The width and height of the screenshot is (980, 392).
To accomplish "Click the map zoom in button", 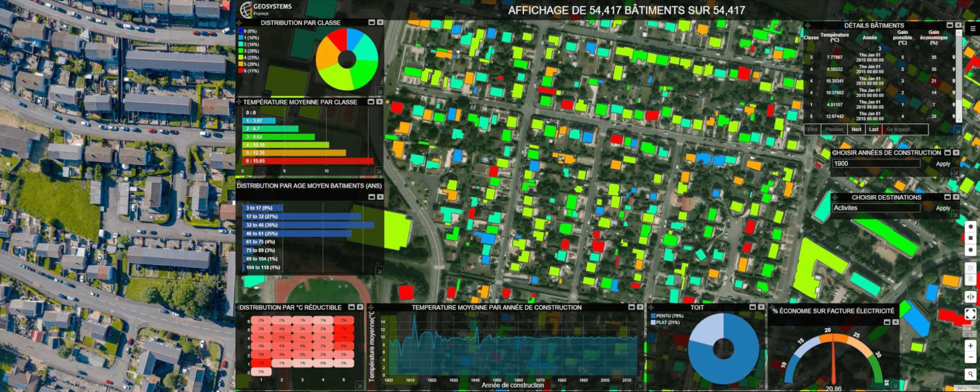I will coord(970,345).
